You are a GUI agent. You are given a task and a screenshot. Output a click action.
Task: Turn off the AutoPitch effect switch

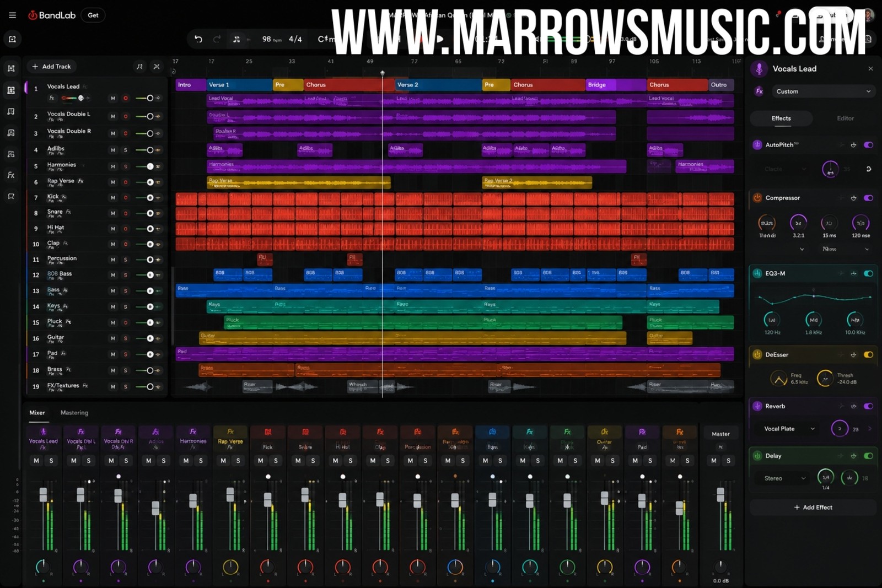pos(868,145)
